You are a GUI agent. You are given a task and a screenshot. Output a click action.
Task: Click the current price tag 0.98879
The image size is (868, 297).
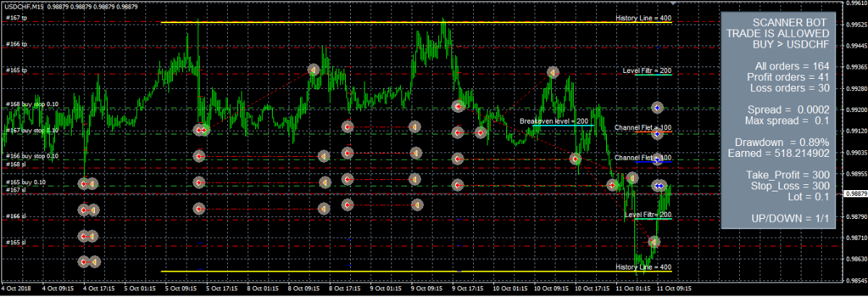(x=856, y=194)
